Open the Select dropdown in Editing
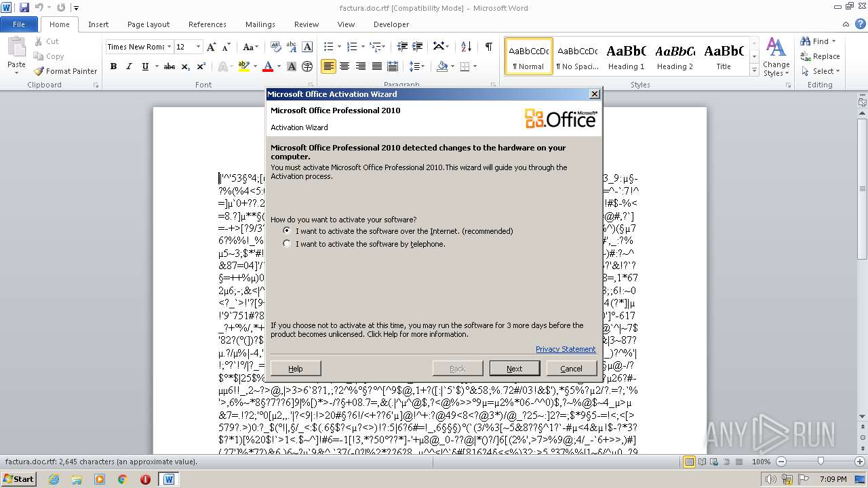 [x=820, y=71]
